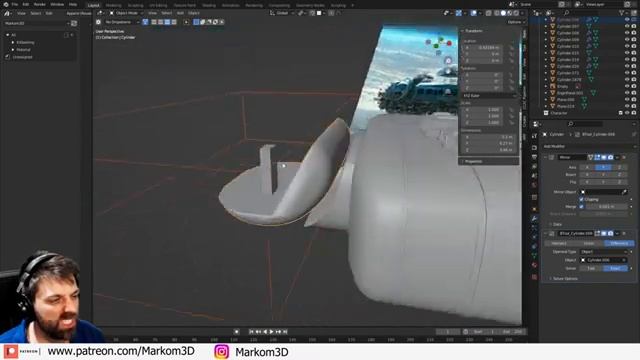Select the Y axis in Mirror modifier

coord(603,167)
